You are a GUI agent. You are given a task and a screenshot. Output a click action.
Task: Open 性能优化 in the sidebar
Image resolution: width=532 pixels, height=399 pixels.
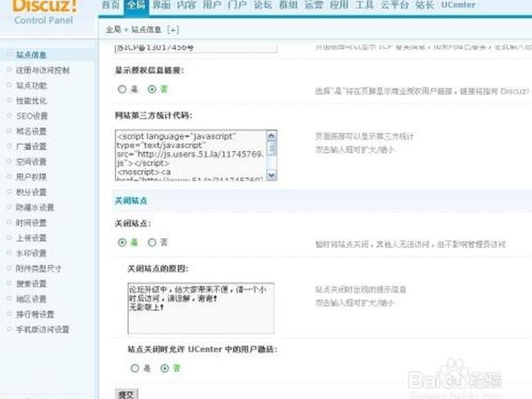[x=31, y=101]
